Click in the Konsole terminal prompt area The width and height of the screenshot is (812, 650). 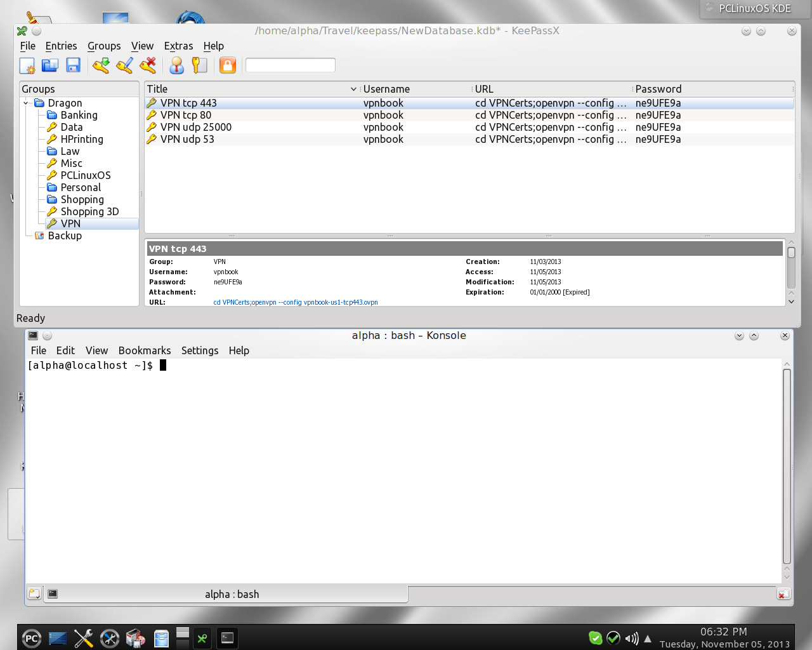click(x=403, y=470)
